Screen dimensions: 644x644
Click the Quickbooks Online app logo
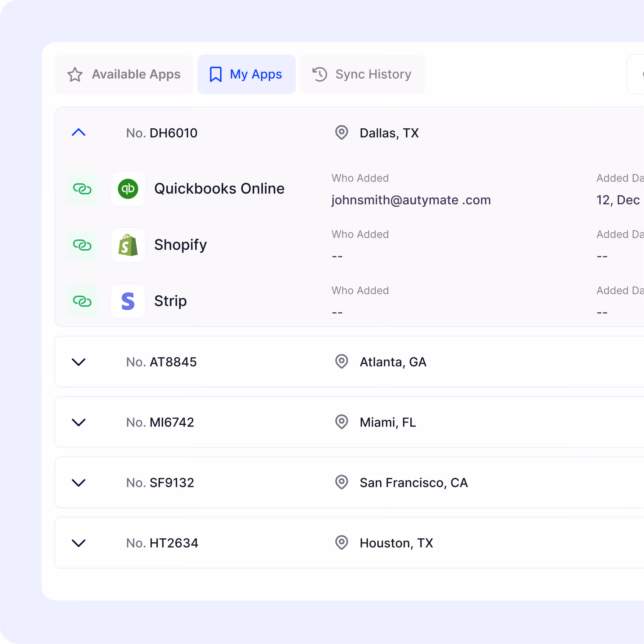tap(128, 189)
